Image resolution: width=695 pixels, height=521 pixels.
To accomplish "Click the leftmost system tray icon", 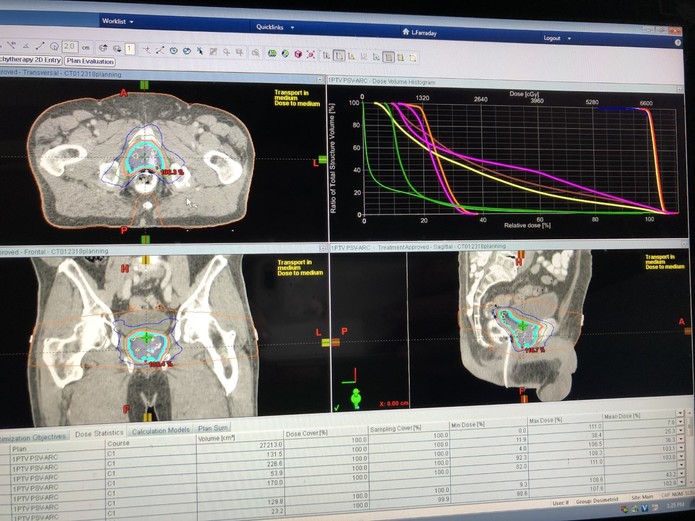I will (x=624, y=509).
